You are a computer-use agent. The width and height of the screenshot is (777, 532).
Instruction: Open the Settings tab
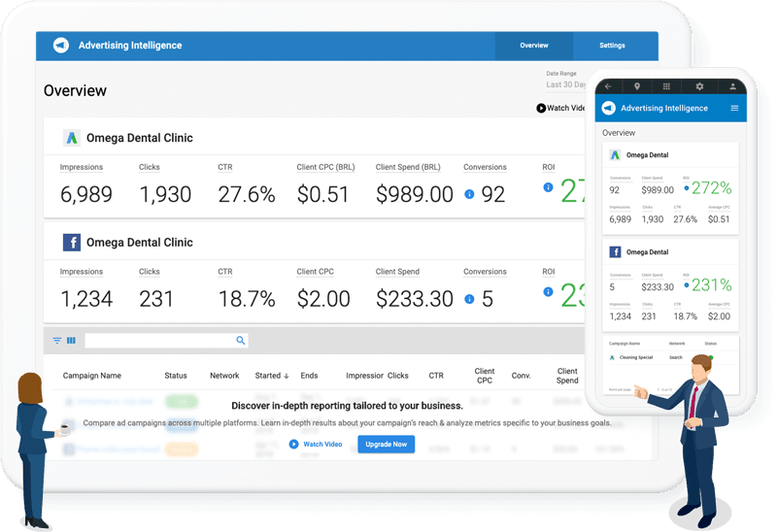click(x=612, y=46)
